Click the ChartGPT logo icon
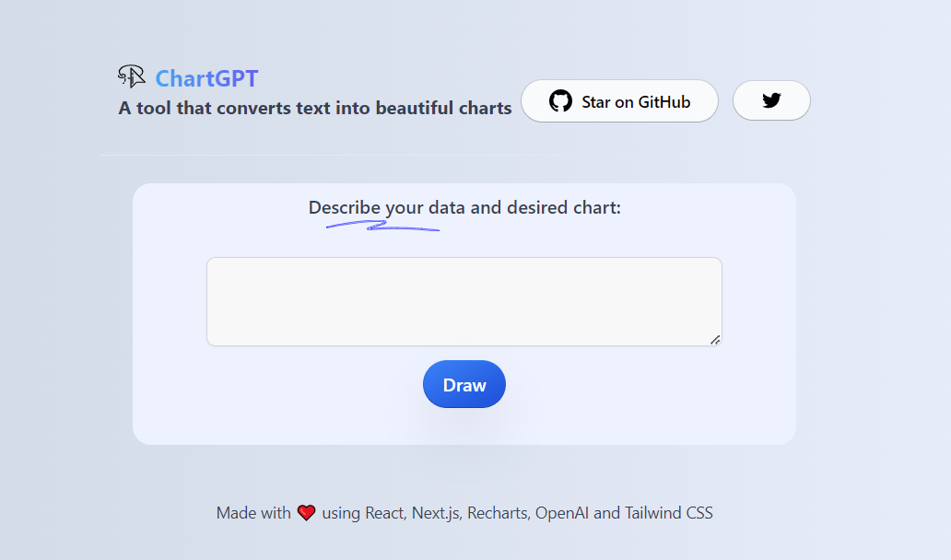The image size is (951, 560). click(x=132, y=76)
